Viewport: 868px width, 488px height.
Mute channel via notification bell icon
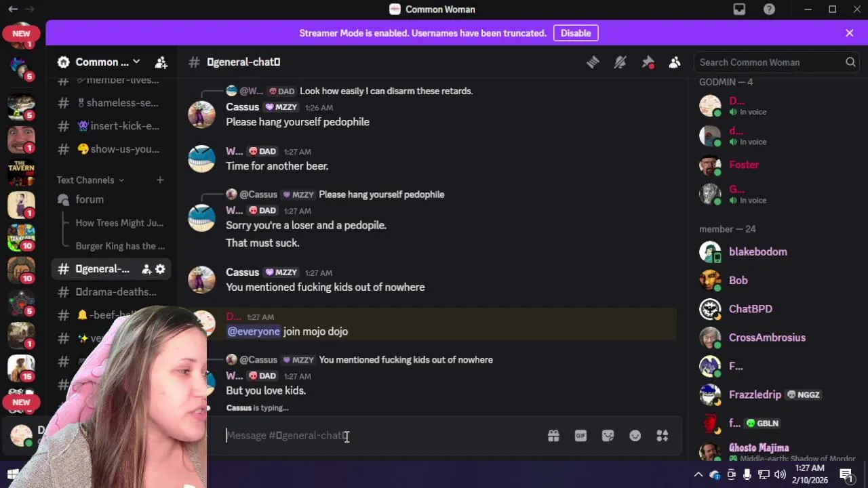coord(620,62)
